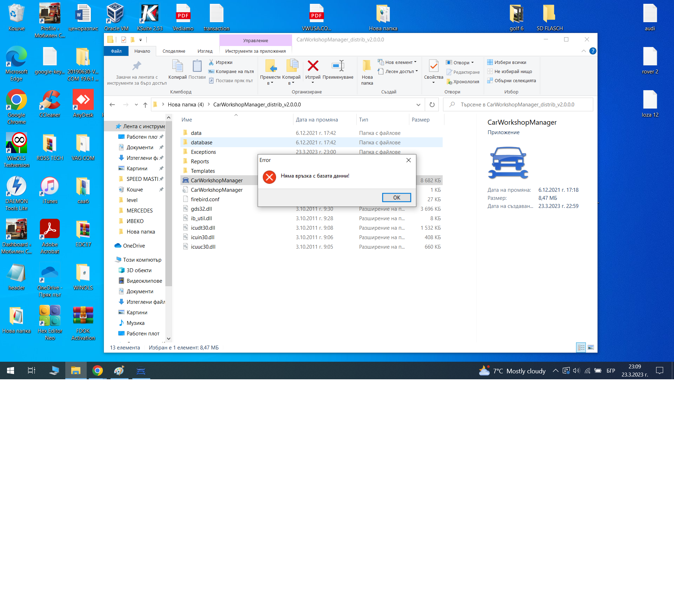Click the Properties (Свойства) checkmark icon

pos(434,66)
